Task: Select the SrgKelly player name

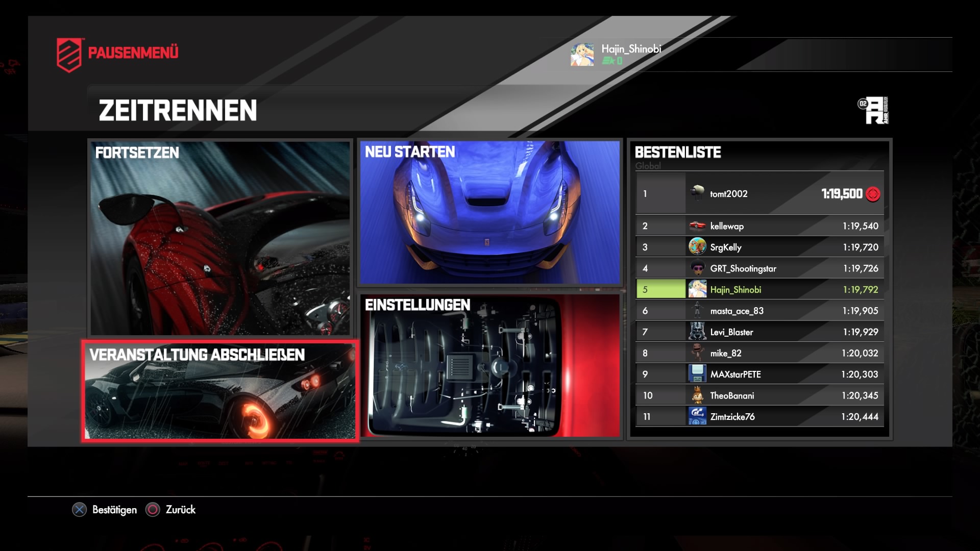Action: click(726, 247)
